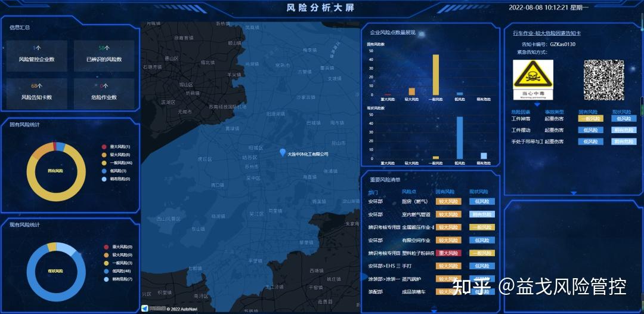Click 稍有危险 tag in 室内燃气管道 row
This screenshot has width=644, height=314.
(482, 214)
